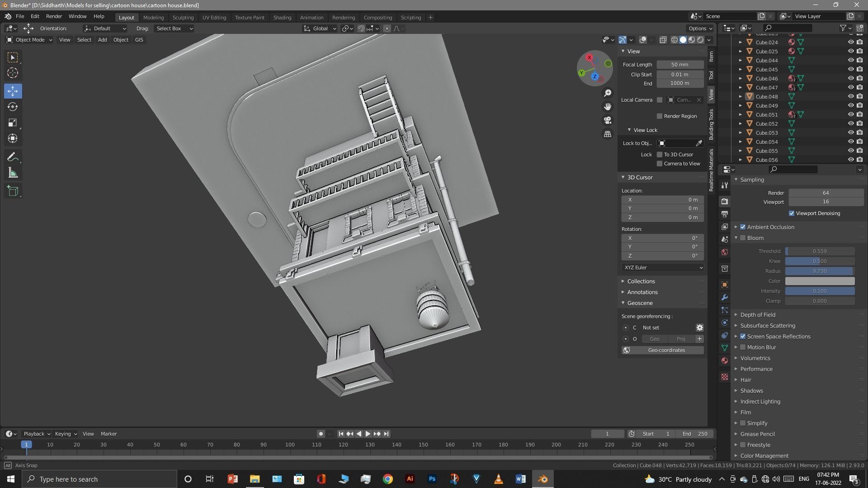Image resolution: width=868 pixels, height=488 pixels.
Task: Select the Scale tool
Action: click(13, 123)
